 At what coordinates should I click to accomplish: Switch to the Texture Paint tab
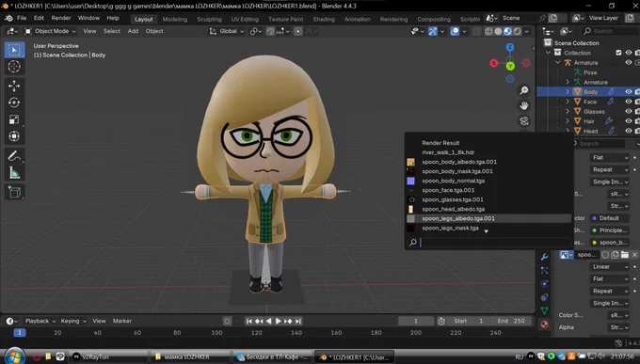pyautogui.click(x=286, y=19)
